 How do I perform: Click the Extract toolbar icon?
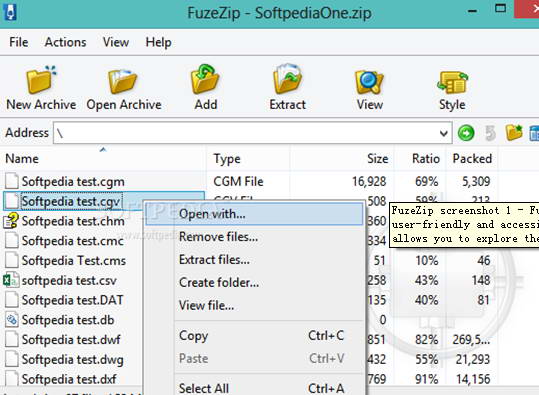point(287,80)
